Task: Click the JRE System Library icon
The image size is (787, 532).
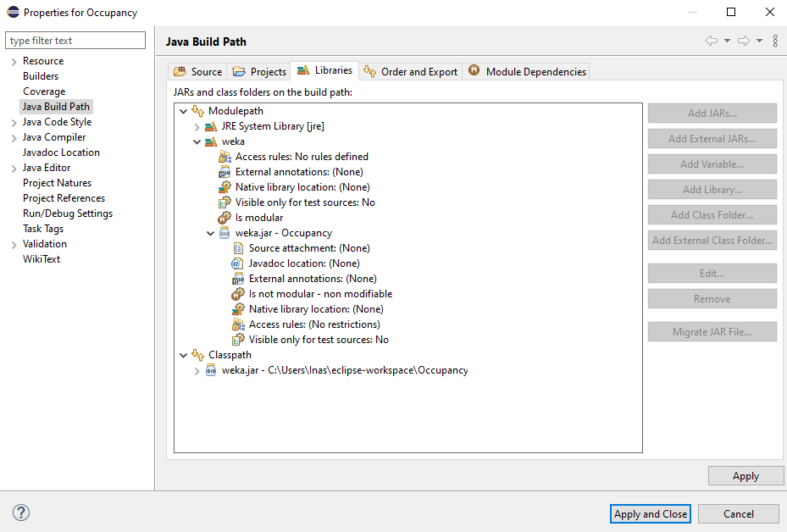Action: [211, 126]
